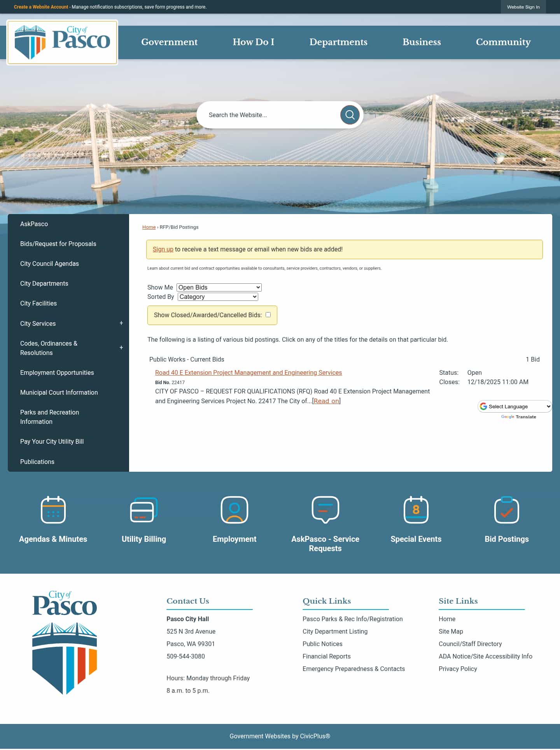Open Privacy Policy link
560x750 pixels.
[x=458, y=669]
